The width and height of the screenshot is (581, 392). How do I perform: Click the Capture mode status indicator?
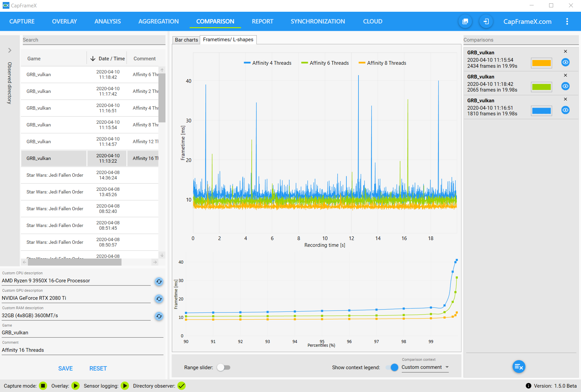[43, 386]
